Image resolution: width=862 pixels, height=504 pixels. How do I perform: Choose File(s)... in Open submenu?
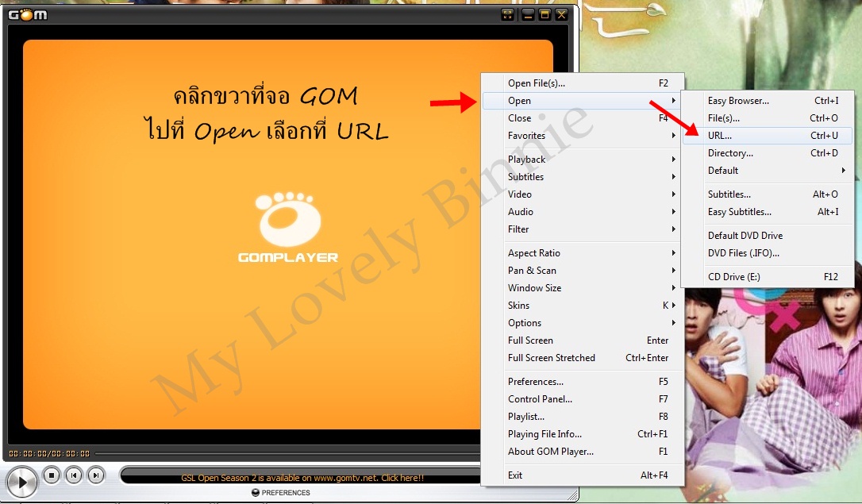pyautogui.click(x=768, y=118)
